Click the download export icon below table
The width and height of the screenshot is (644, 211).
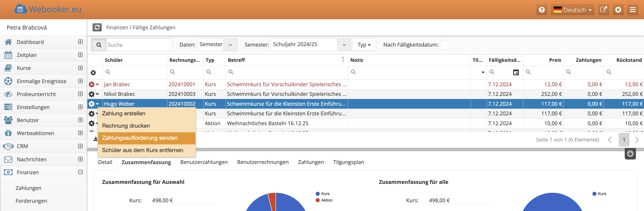tap(95, 139)
